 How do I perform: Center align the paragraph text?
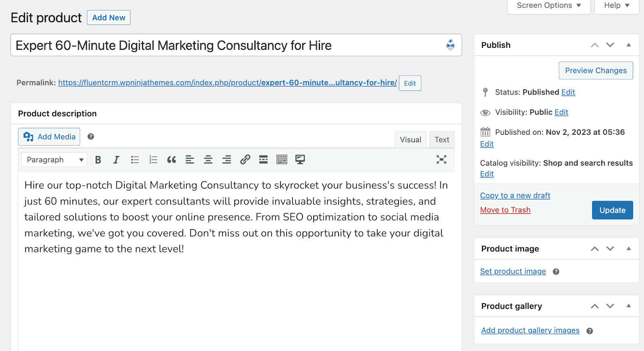click(208, 160)
